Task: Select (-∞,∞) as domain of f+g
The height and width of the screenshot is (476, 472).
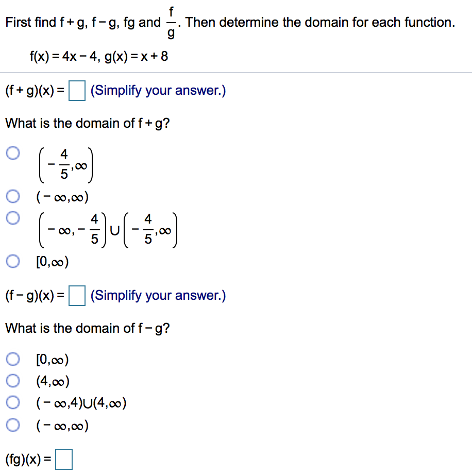Action: click(x=12, y=196)
